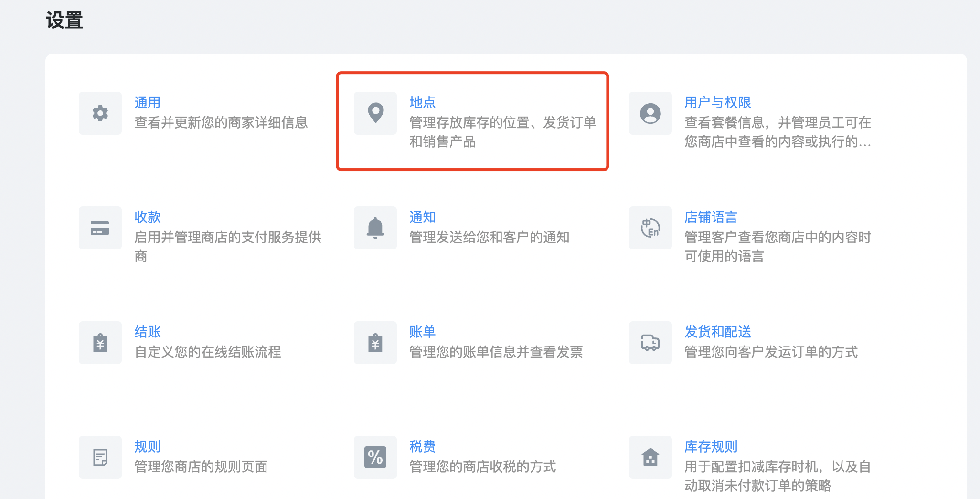Open 发货和配送 shipping settings link
The image size is (980, 499).
[717, 332]
